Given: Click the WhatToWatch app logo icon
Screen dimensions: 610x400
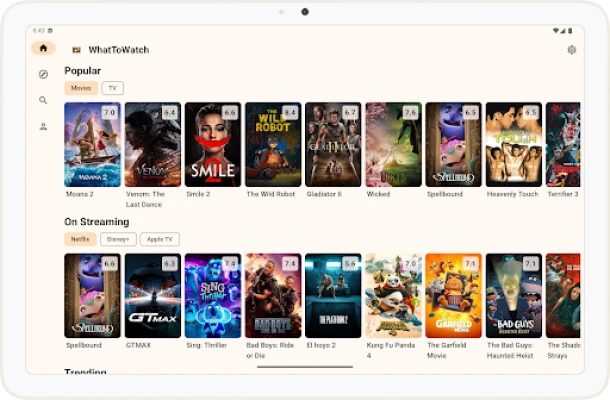Looking at the screenshot, I should point(77,50).
